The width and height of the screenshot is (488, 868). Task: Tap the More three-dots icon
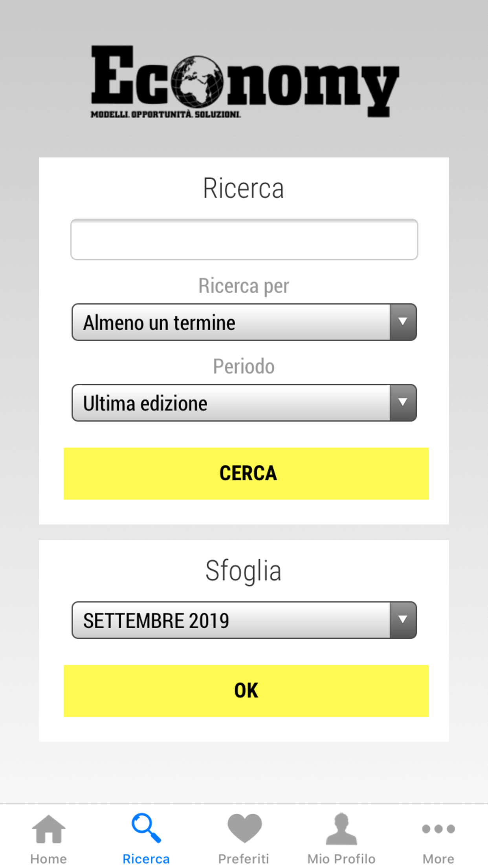click(438, 829)
